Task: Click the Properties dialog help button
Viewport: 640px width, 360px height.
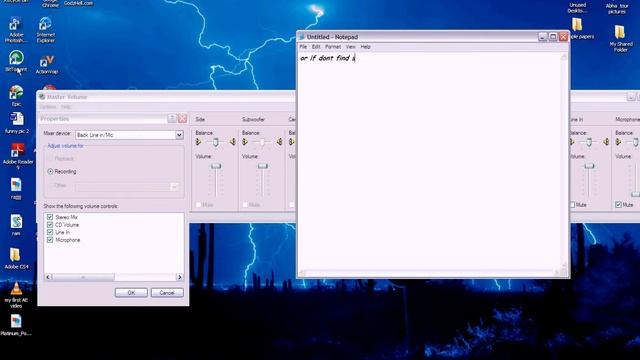Action: click(172, 118)
